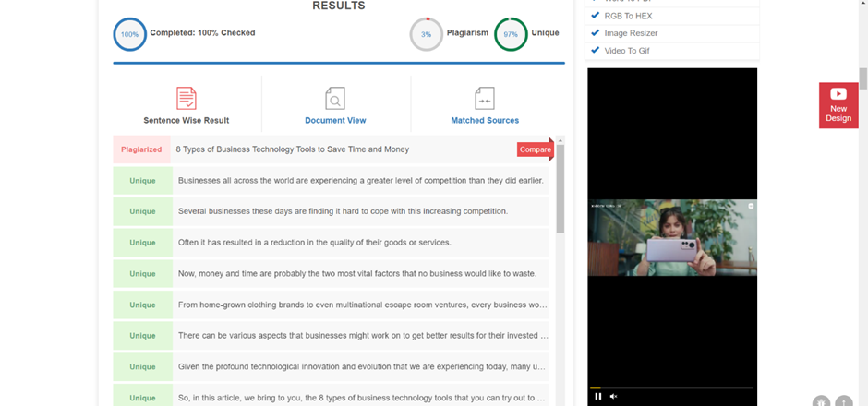Click the 97% Unique circle indicator
The image size is (868, 406).
click(x=511, y=34)
